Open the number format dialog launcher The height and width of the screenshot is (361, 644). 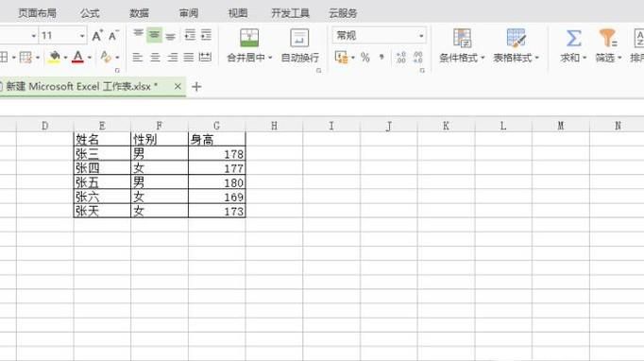(422, 71)
